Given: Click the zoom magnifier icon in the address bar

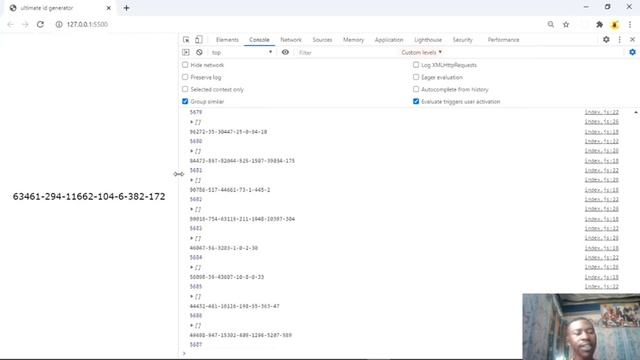Looking at the screenshot, I should tap(551, 24).
